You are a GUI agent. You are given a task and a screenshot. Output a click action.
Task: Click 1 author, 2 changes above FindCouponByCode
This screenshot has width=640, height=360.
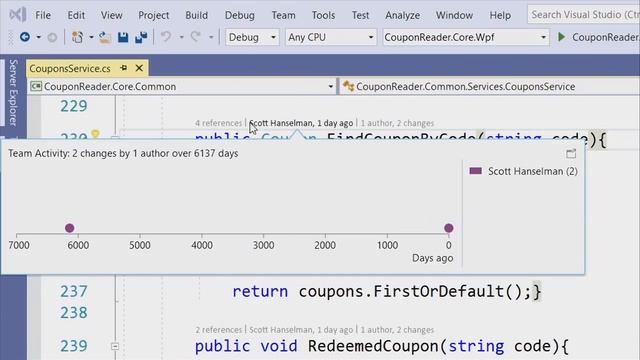tap(397, 123)
